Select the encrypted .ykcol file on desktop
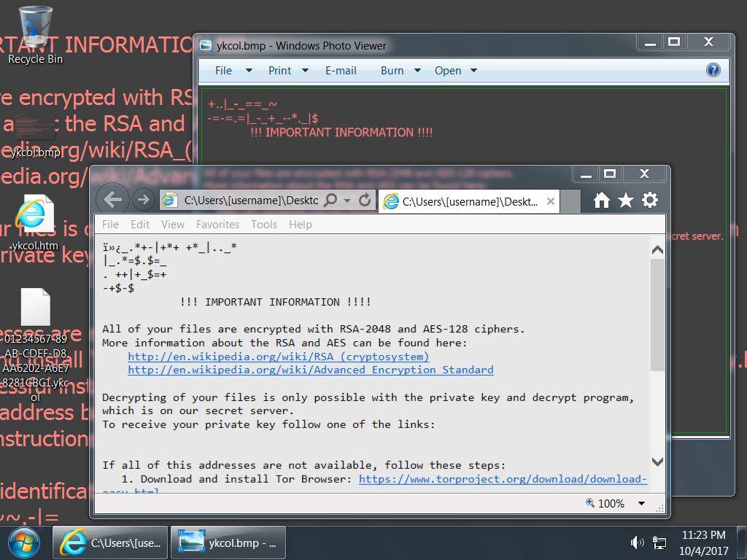This screenshot has width=747, height=560. coord(35,345)
